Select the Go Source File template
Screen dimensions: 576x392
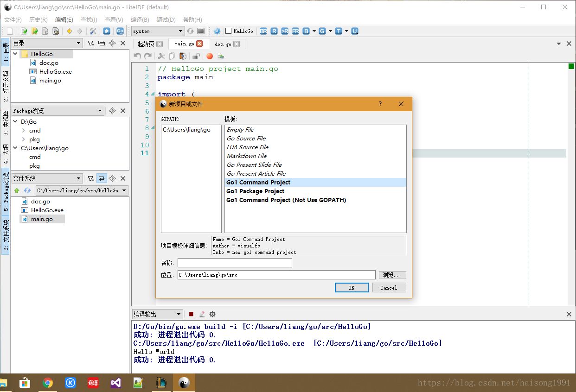pos(315,138)
